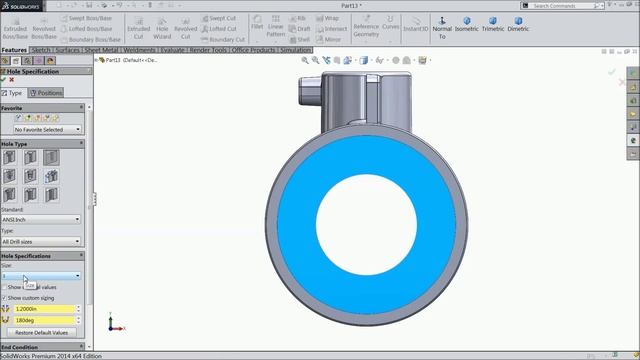The height and width of the screenshot is (360, 640).
Task: Open the Sketch ribbon tab
Action: [x=40, y=50]
